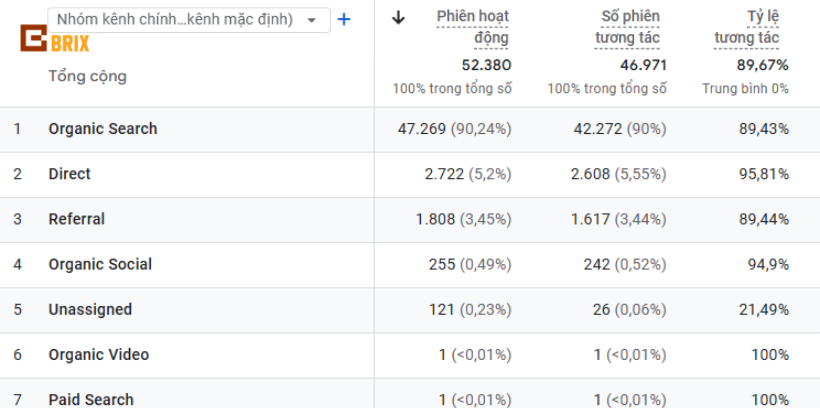The width and height of the screenshot is (820, 408).
Task: Sort by Tỷ lệ tương tác column
Action: (x=748, y=27)
